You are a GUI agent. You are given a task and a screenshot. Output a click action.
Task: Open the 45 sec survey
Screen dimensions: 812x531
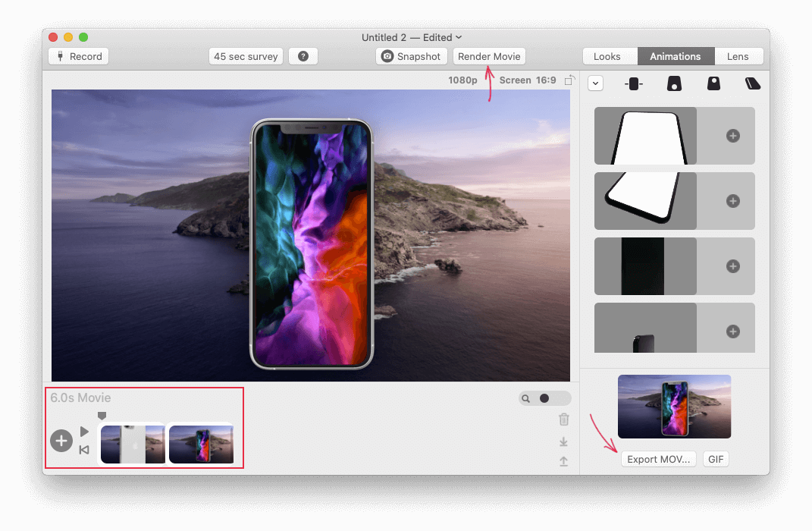click(x=246, y=56)
